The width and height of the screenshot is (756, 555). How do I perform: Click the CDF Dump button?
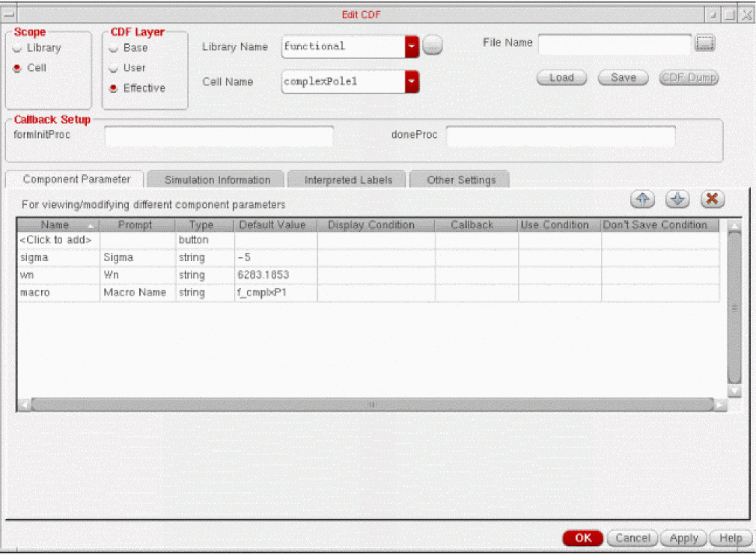689,78
